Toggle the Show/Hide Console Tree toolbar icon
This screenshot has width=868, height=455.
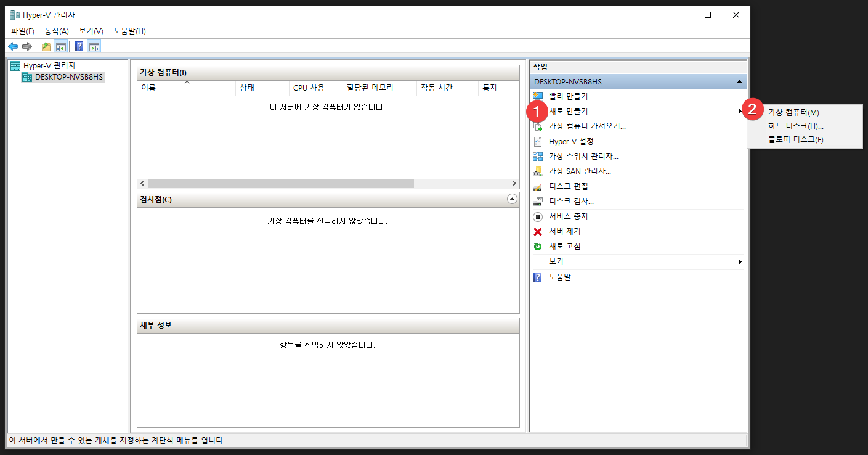[61, 46]
